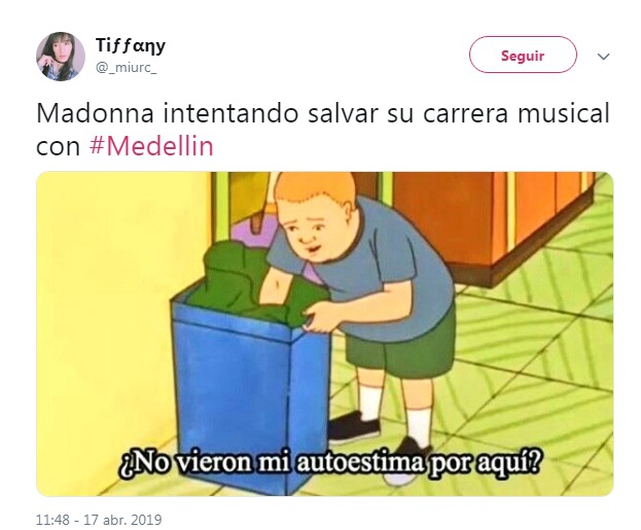Click the Seguir follow button

click(x=522, y=55)
